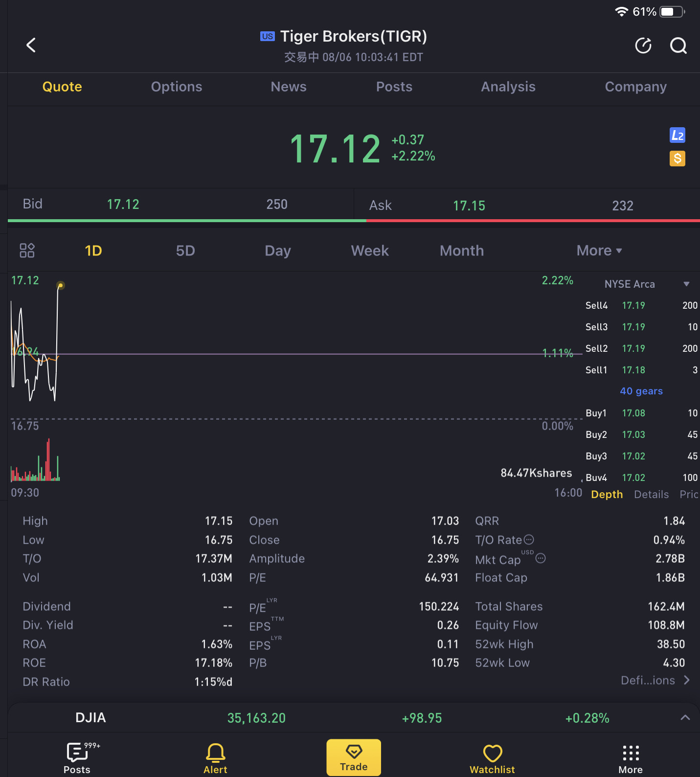700x777 pixels.
Task: Tap the yellow Trade button
Action: click(354, 757)
